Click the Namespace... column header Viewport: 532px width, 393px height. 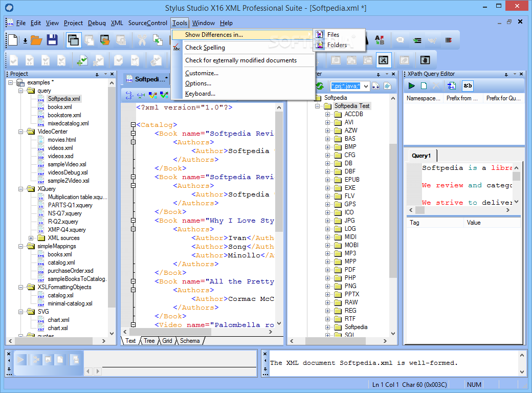[x=423, y=98]
